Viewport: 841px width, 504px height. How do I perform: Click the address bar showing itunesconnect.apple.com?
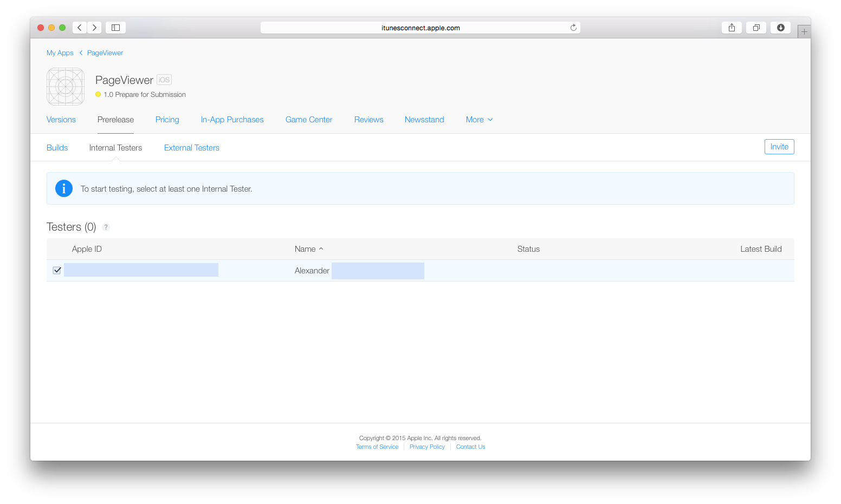pos(420,27)
